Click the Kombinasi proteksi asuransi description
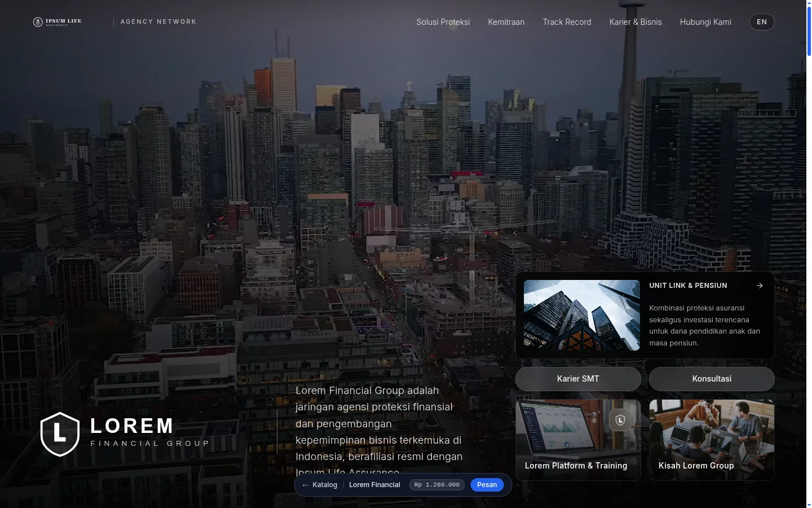812x508 pixels. (x=705, y=326)
